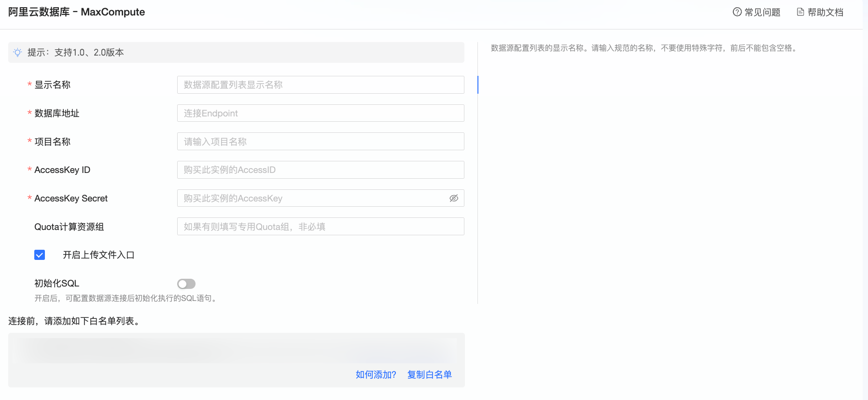Image resolution: width=868 pixels, height=400 pixels.
Task: Toggle AccessKey Secret visibility eye icon
Action: pos(454,198)
